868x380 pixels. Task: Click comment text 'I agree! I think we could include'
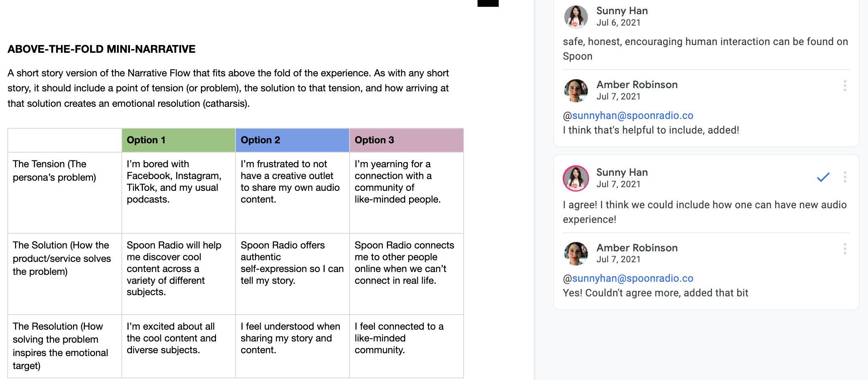705,212
